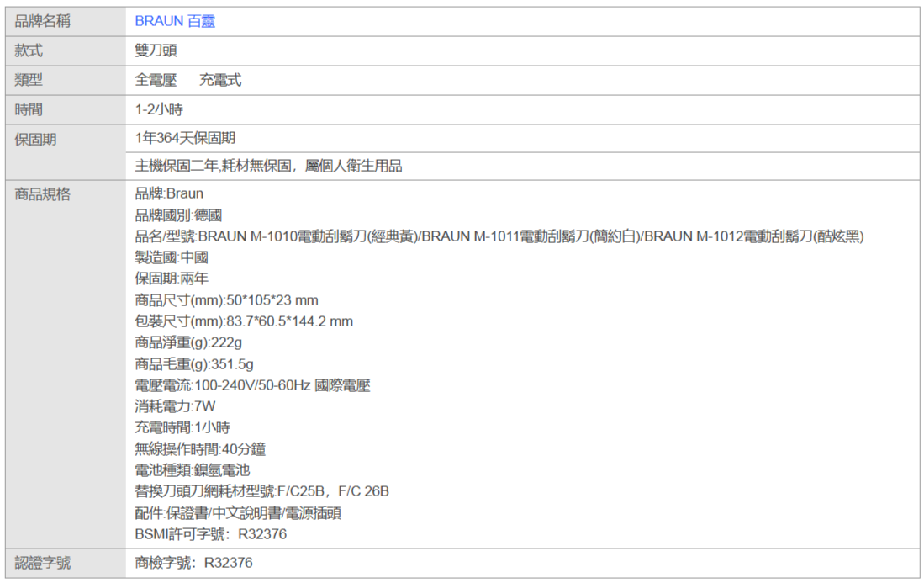Select the 1年364天保固期 text
This screenshot has height=583, width=924.
pyautogui.click(x=185, y=138)
